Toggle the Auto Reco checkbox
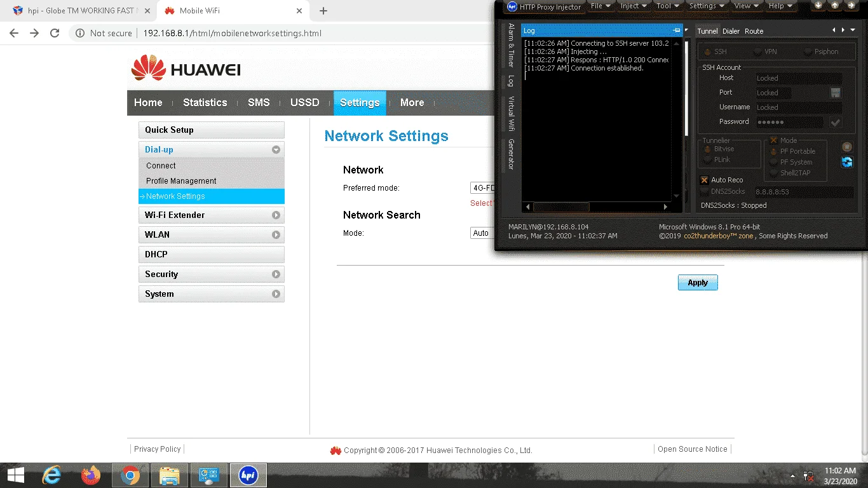This screenshot has width=868, height=488. coord(704,180)
